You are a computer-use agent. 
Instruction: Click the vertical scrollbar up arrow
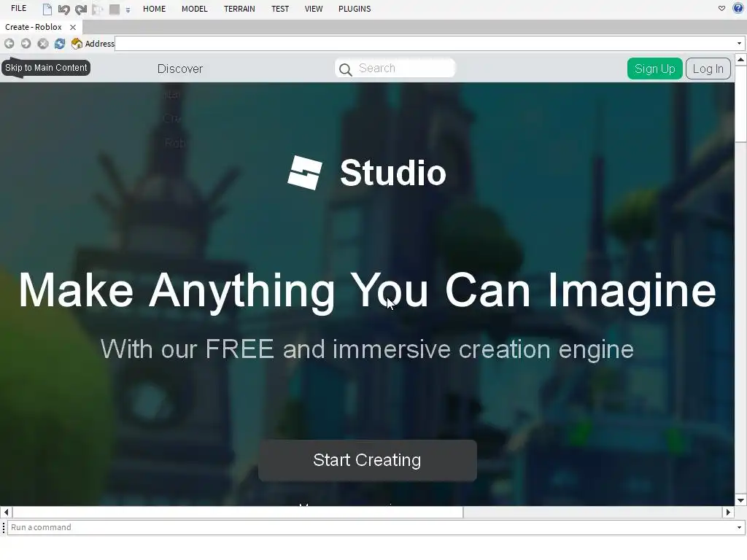coord(740,60)
